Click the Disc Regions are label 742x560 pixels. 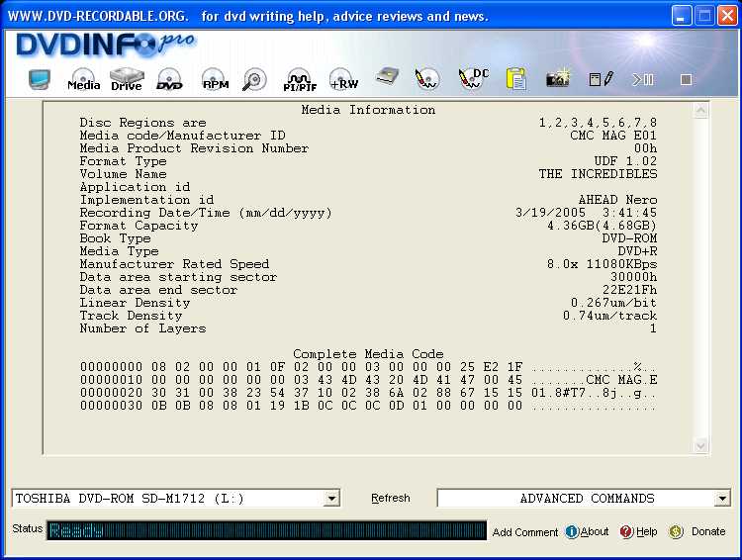142,123
